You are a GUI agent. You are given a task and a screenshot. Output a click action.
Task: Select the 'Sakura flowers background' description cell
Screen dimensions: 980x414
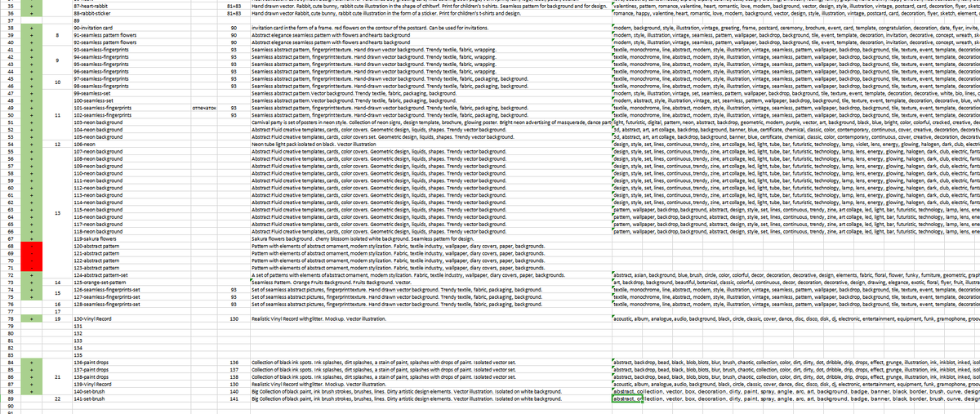point(430,238)
